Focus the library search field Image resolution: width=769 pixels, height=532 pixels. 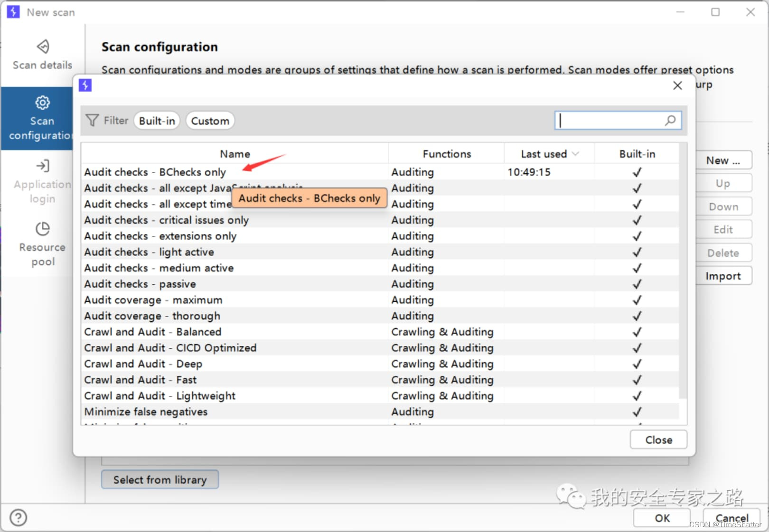pos(618,121)
